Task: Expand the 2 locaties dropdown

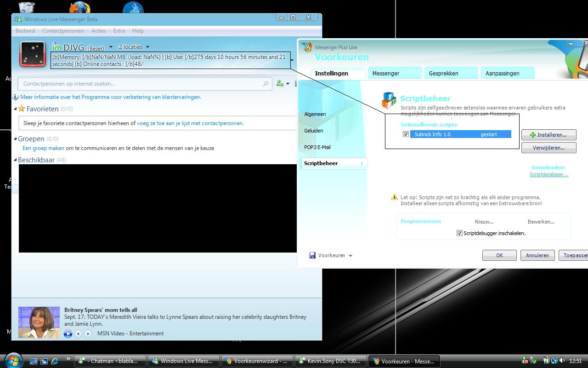Action: click(x=147, y=47)
